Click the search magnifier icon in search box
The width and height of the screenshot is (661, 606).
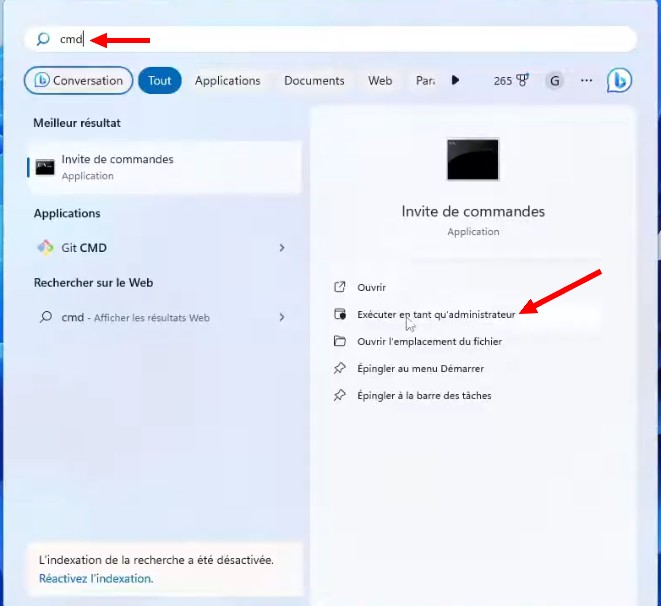(43, 39)
